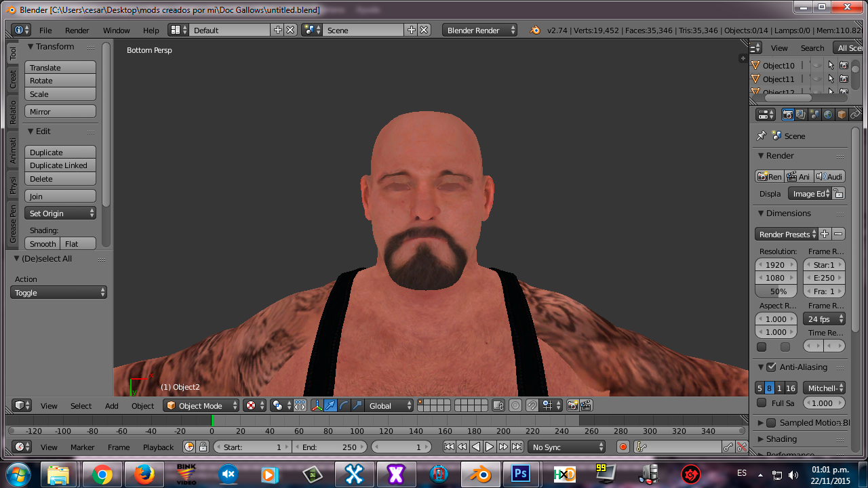Click the OpenGL render animation clapper icon
868x488 pixels.
pyautogui.click(x=586, y=405)
